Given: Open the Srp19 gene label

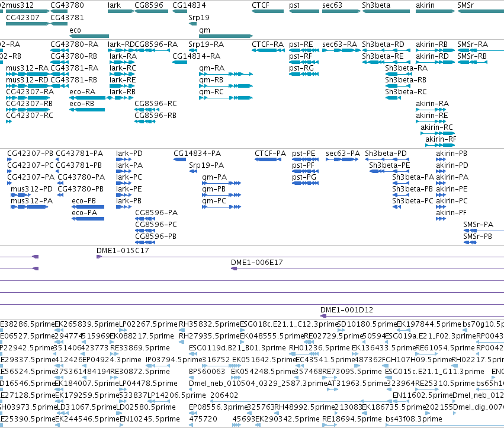Looking at the screenshot, I should pyautogui.click(x=198, y=18).
